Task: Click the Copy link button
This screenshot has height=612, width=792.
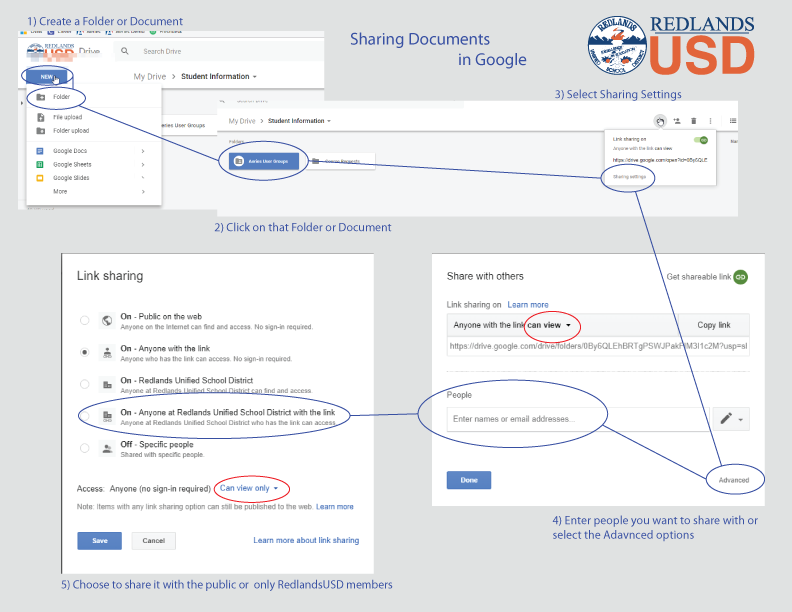Action: 714,325
